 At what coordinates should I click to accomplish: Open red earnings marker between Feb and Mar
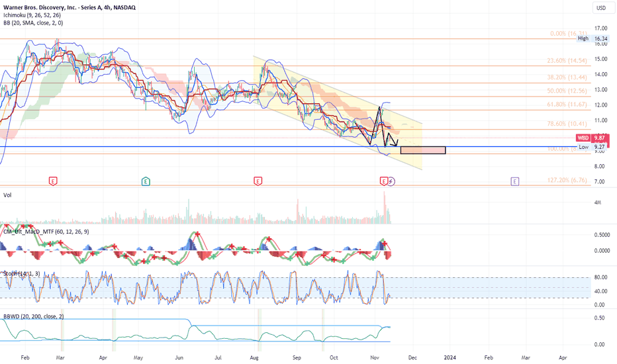[x=53, y=181]
